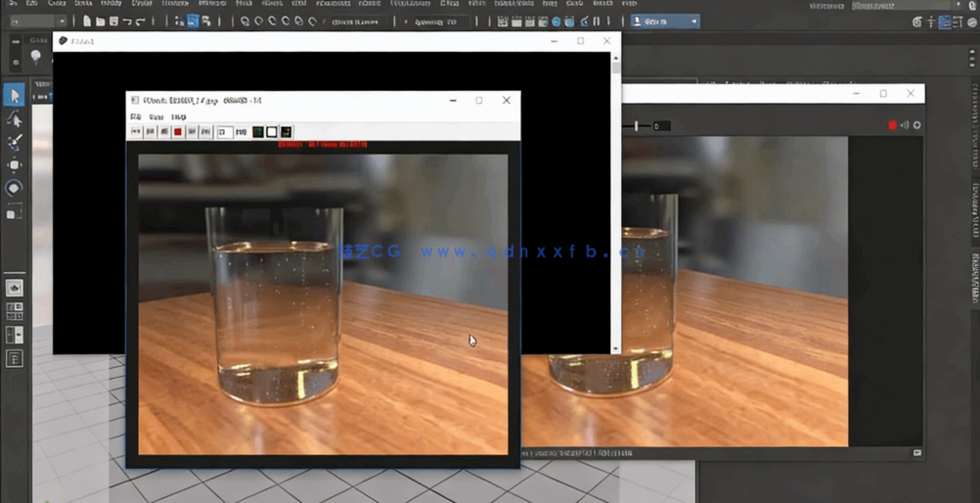Select the arrow selection tool in left toolbar

(x=14, y=95)
